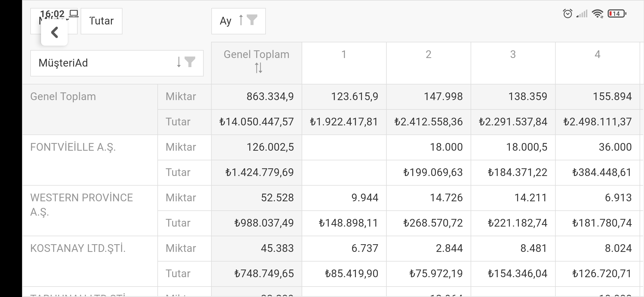Open filter on the Ay field

click(252, 20)
